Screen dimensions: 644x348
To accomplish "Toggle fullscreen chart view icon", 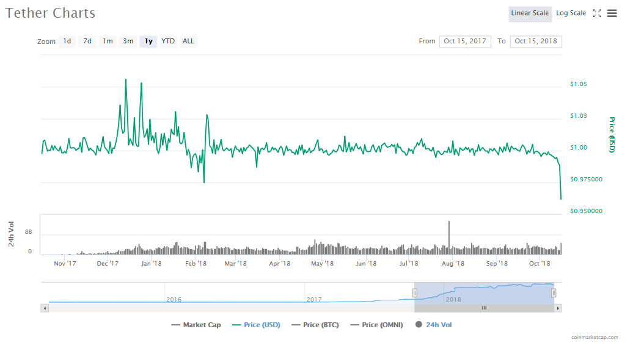I will [x=597, y=13].
